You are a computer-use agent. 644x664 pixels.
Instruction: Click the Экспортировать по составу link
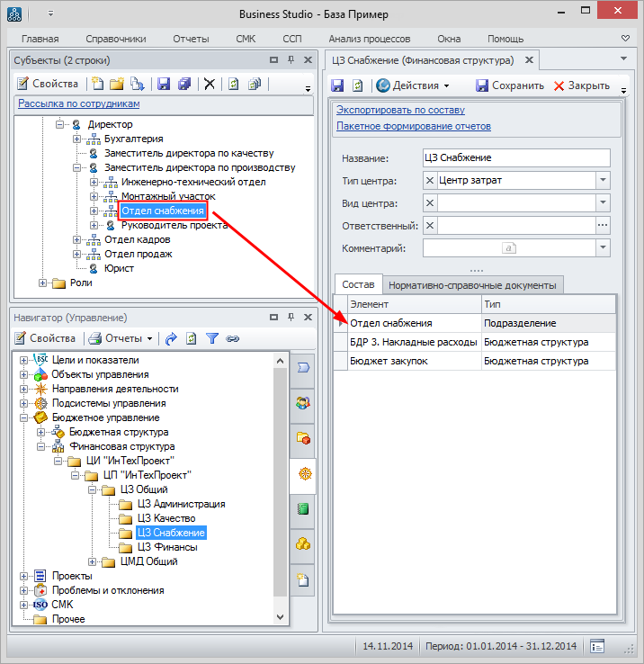[400, 110]
